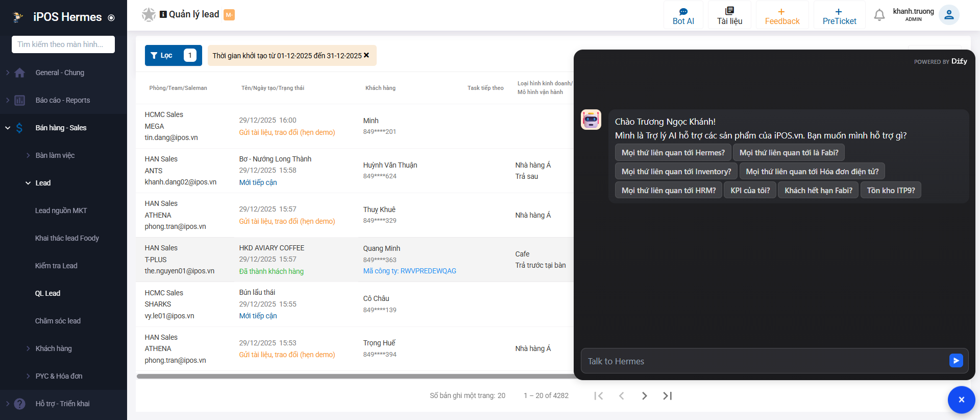Viewport: 980px width, 420px height.
Task: Collapse the Bán hàng - Sales chevron
Action: [8, 128]
